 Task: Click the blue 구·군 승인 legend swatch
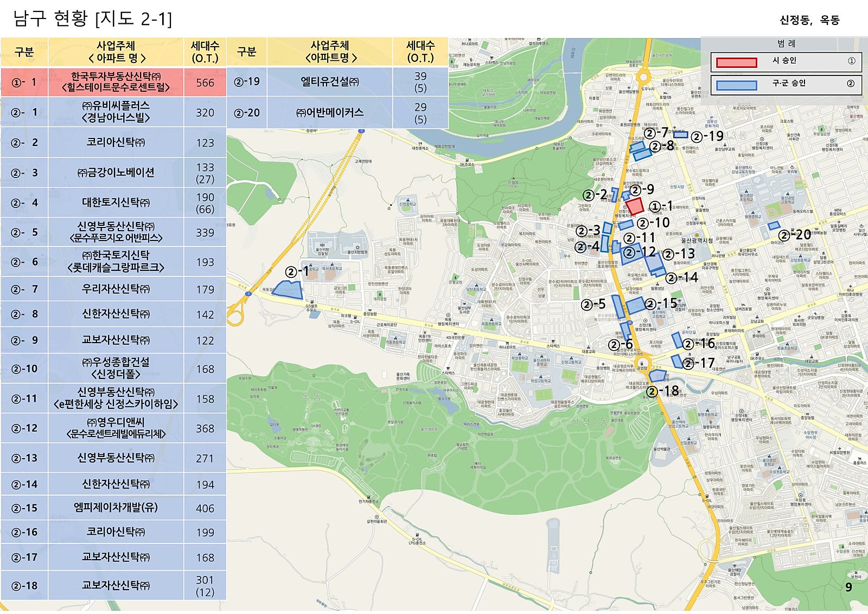point(736,85)
